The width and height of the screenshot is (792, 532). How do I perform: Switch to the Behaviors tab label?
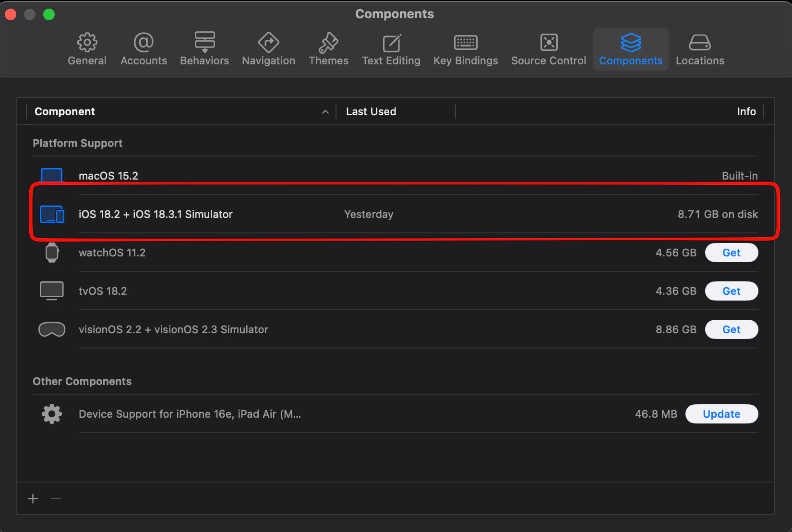pyautogui.click(x=204, y=61)
